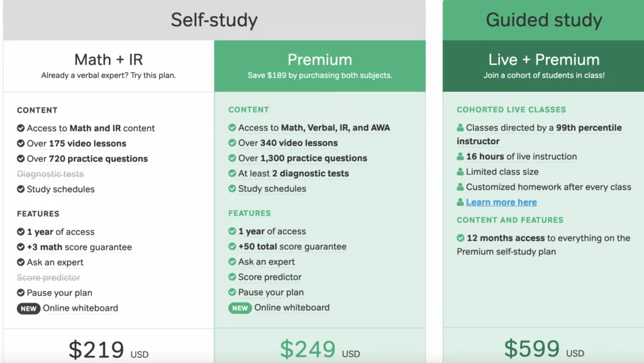Click green checkmark beside Over 340 video lessons
The image size is (644, 363).
pyautogui.click(x=232, y=143)
